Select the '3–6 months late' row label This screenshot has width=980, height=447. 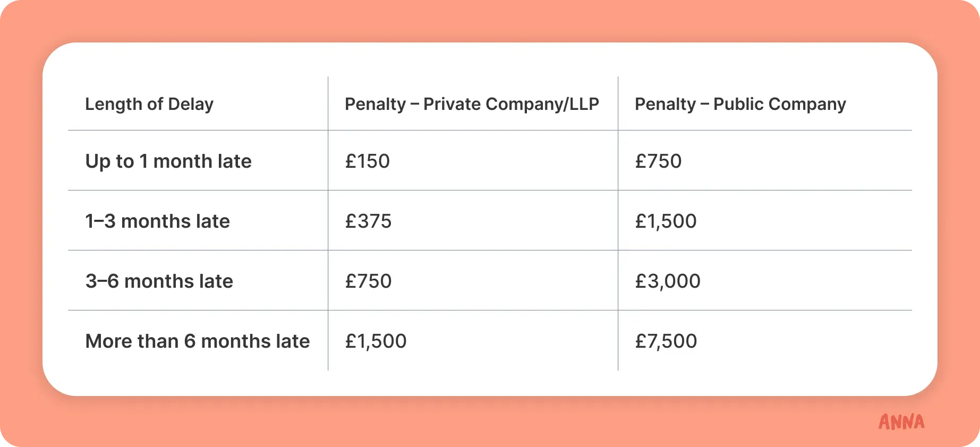pyautogui.click(x=159, y=281)
